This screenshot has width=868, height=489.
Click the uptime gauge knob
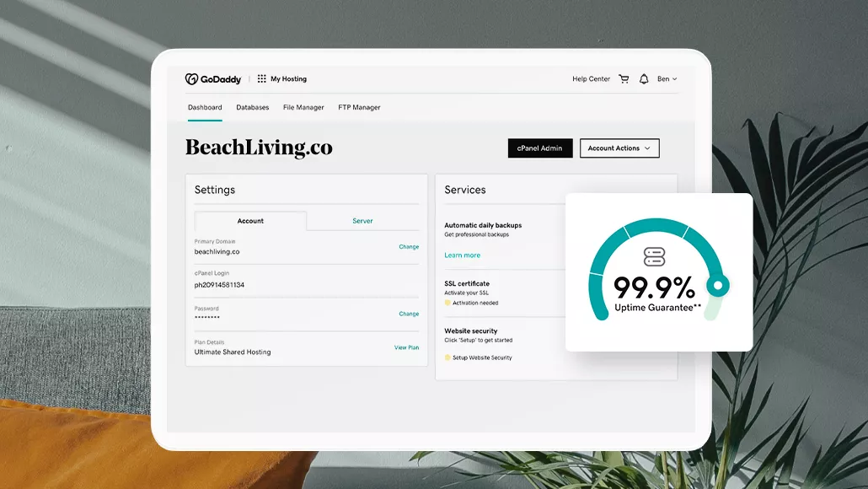click(718, 285)
